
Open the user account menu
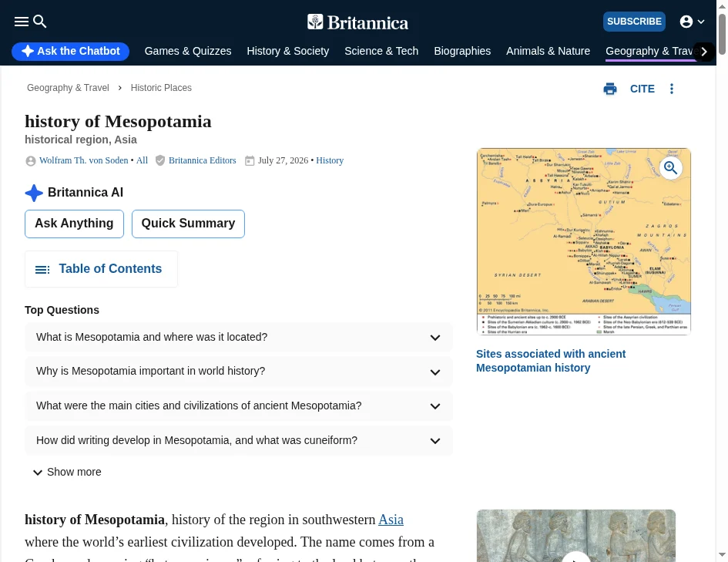(692, 22)
